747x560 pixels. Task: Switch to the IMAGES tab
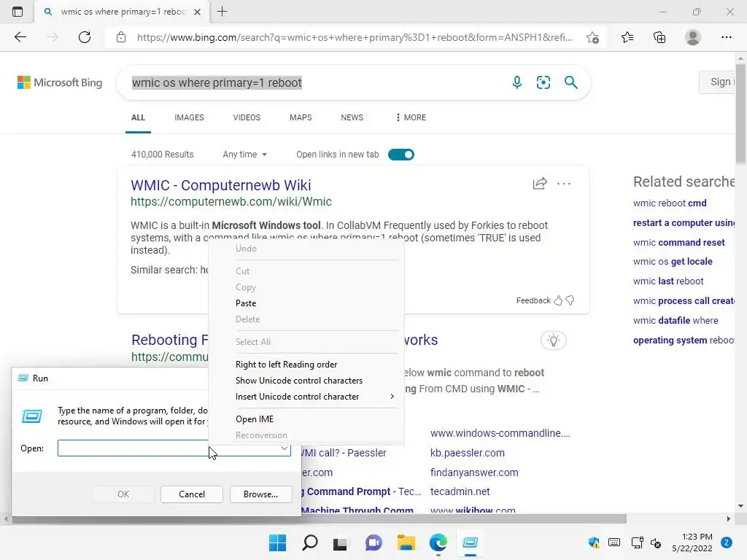coord(189,117)
